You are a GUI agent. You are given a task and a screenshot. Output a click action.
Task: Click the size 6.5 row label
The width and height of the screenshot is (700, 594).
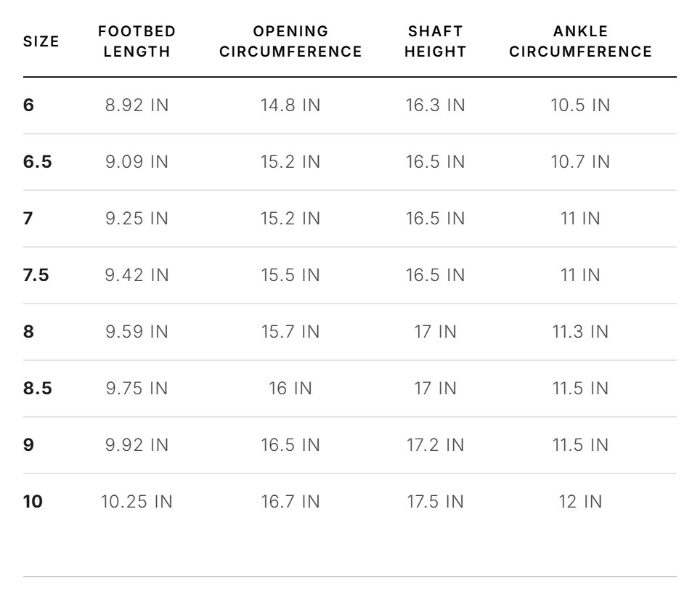tap(38, 161)
